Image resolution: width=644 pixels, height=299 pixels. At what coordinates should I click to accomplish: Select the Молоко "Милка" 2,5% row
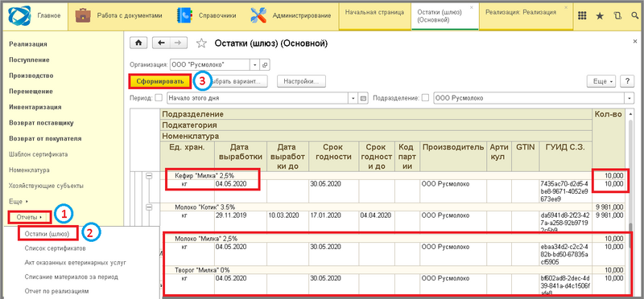coord(377,238)
